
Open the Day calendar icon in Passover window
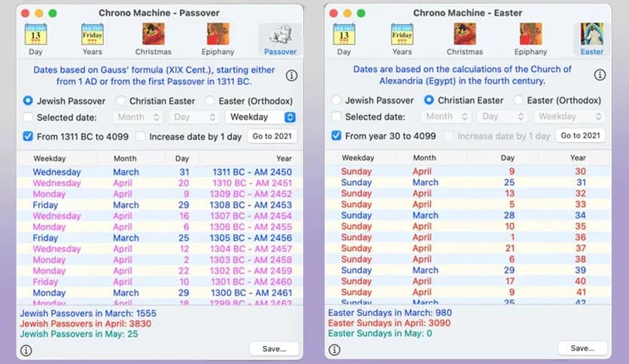tap(35, 35)
